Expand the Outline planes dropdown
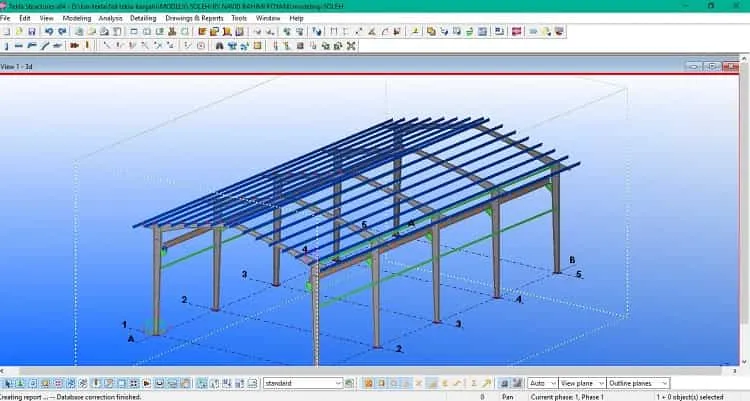This screenshot has width=750, height=401. (x=638, y=383)
